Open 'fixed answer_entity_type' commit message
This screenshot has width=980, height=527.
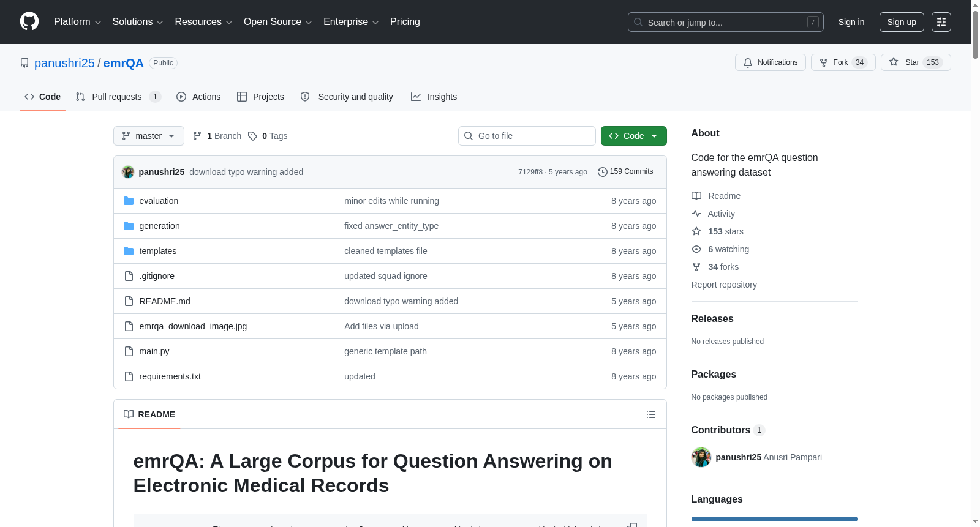pyautogui.click(x=391, y=226)
